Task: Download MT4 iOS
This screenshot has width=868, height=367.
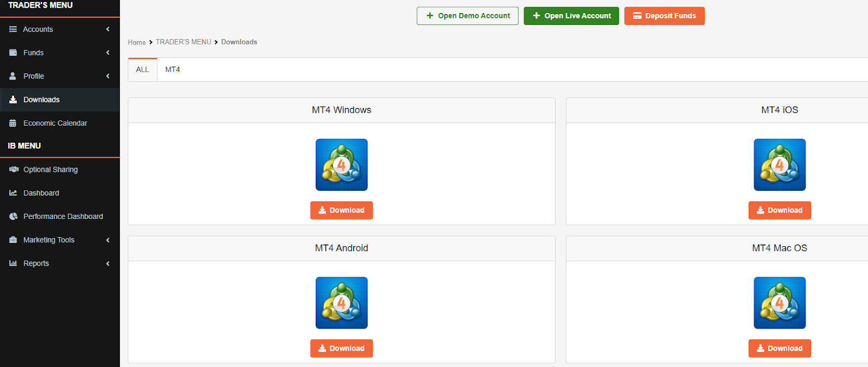Action: point(780,210)
